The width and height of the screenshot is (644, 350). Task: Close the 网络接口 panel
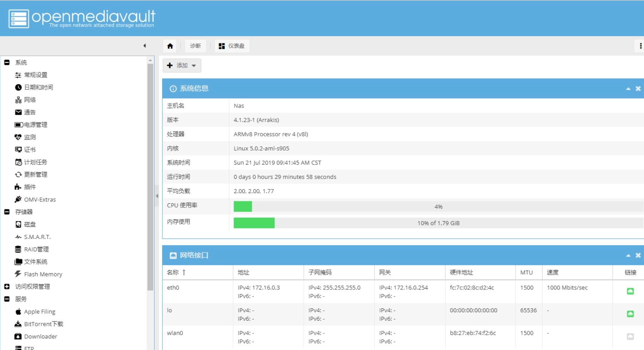tap(638, 255)
